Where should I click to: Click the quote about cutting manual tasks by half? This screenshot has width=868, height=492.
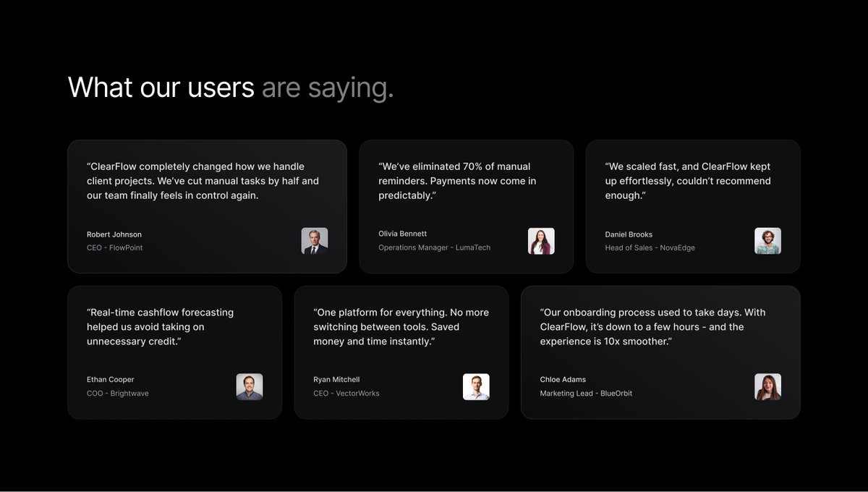coord(203,181)
